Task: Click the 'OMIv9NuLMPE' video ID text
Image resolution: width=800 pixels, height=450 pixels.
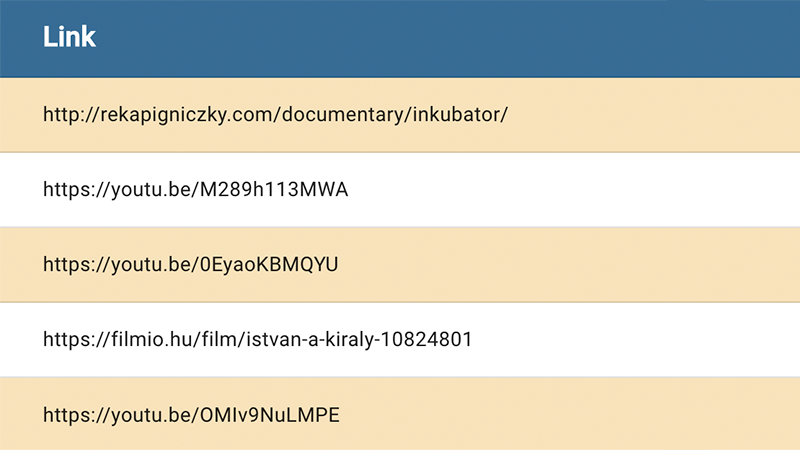Action: pos(269,415)
